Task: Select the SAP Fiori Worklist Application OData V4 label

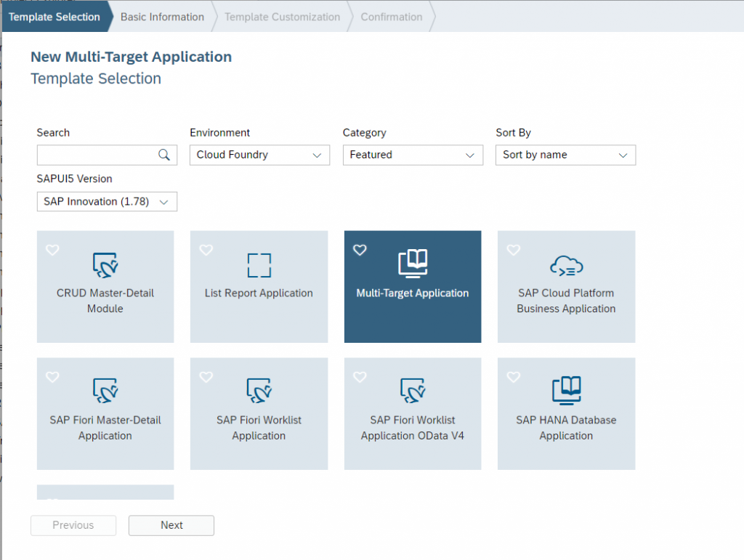Action: tap(413, 428)
